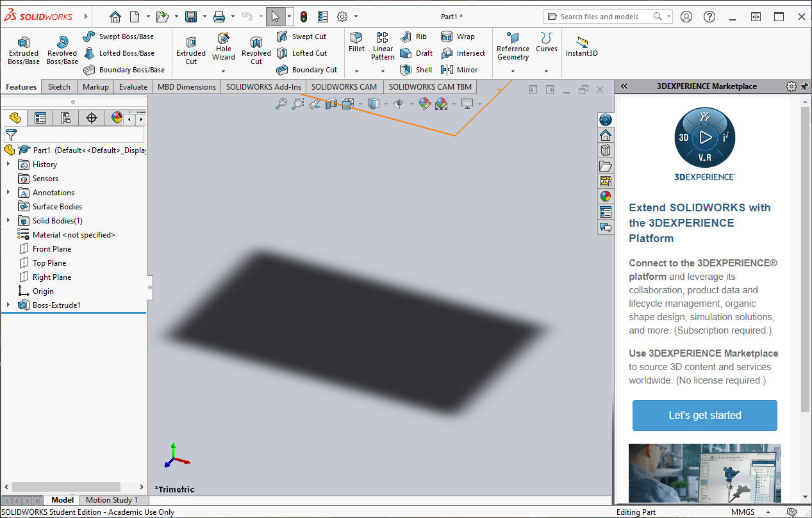Expand the History tree node
812x518 pixels.
[x=8, y=165]
